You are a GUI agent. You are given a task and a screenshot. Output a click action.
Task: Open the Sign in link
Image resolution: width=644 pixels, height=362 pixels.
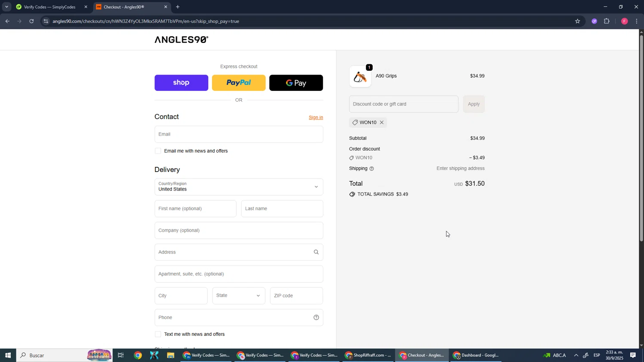316,118
